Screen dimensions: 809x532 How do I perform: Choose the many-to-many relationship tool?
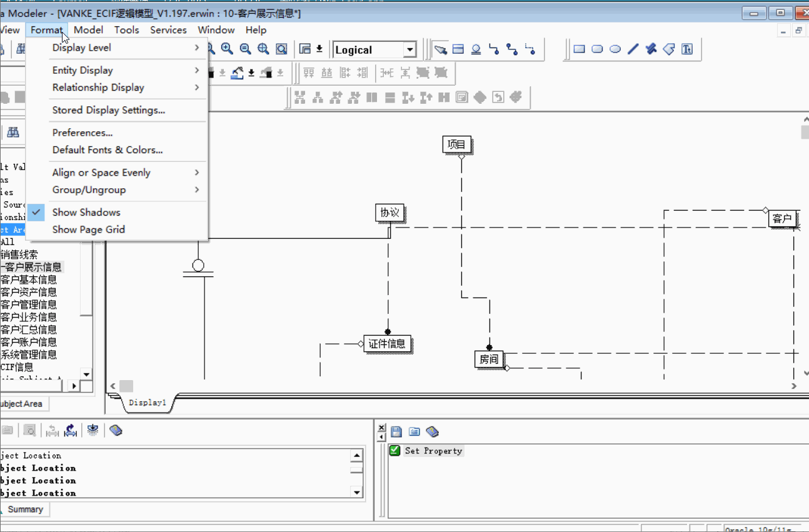[x=512, y=49]
